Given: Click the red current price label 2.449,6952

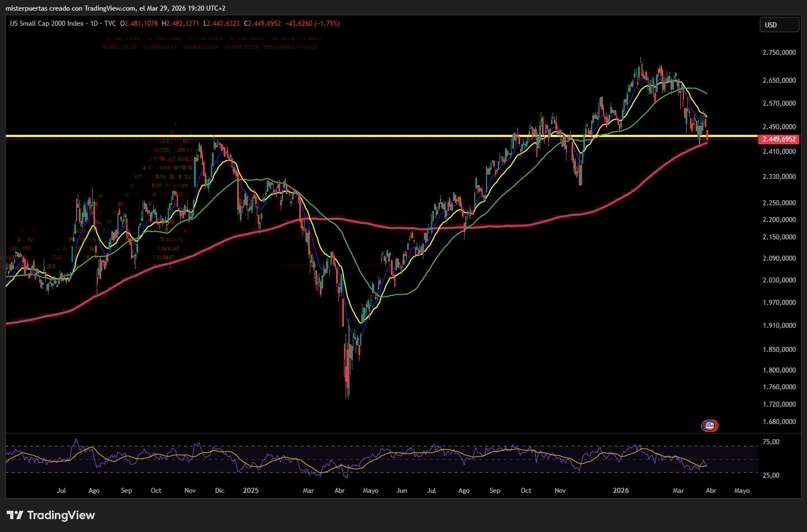Looking at the screenshot, I should 778,139.
